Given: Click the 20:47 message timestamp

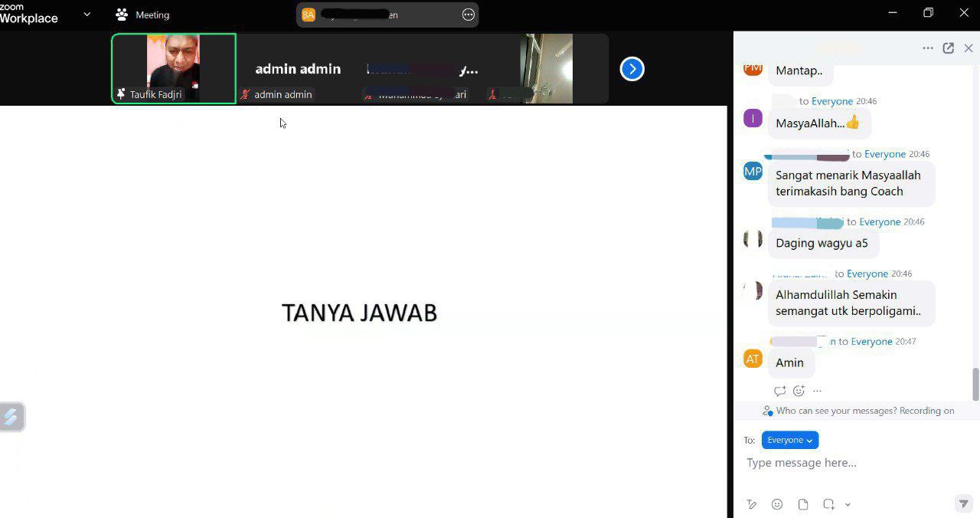Looking at the screenshot, I should pos(906,341).
